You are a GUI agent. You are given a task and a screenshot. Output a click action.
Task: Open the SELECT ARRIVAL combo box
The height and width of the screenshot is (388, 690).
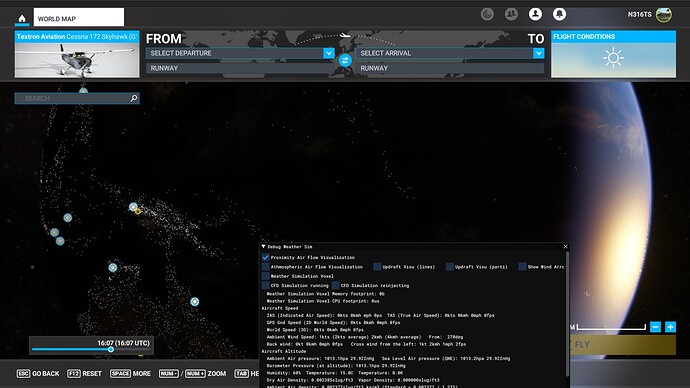click(x=450, y=53)
